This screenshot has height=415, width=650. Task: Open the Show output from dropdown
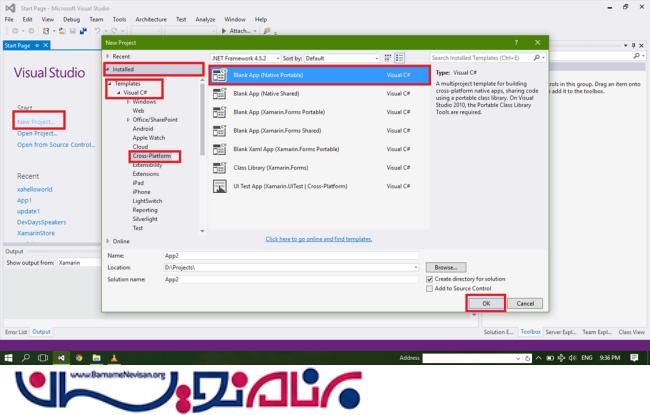pyautogui.click(x=79, y=263)
